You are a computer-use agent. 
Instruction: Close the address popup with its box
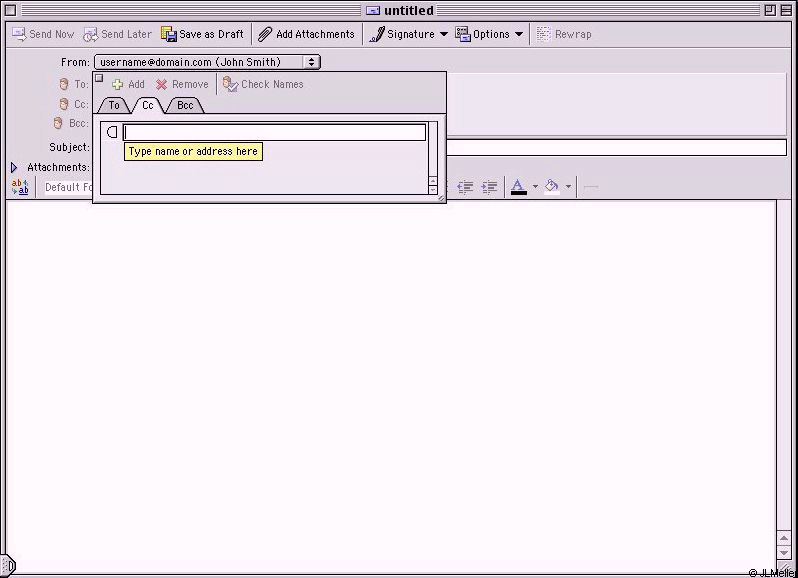click(99, 78)
